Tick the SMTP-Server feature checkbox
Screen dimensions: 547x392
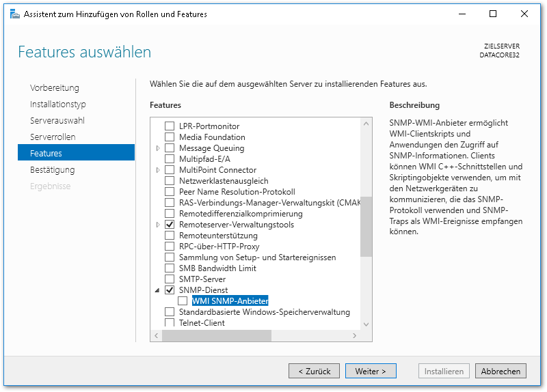170,279
